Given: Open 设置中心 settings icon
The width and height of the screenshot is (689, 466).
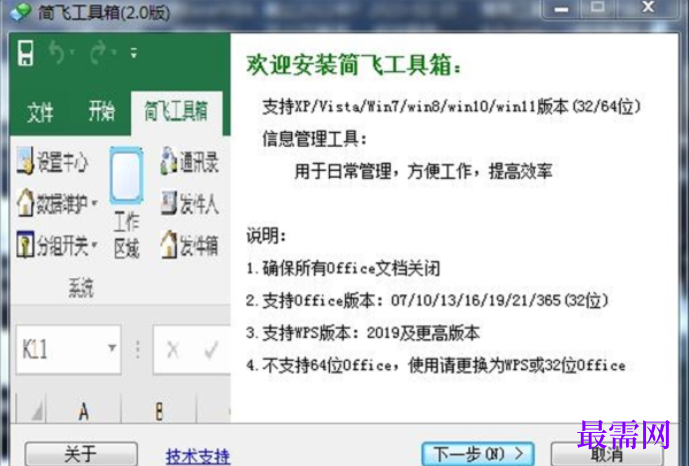Looking at the screenshot, I should (25, 161).
